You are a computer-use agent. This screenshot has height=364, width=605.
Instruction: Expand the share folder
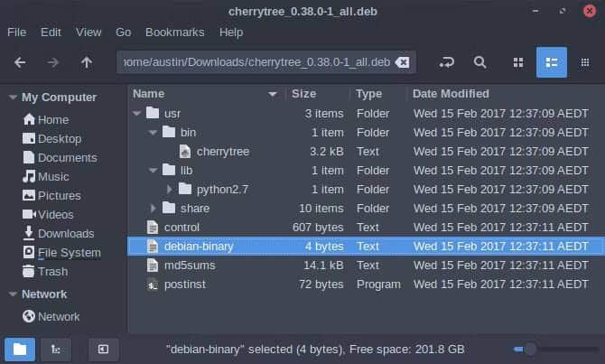pyautogui.click(x=154, y=208)
